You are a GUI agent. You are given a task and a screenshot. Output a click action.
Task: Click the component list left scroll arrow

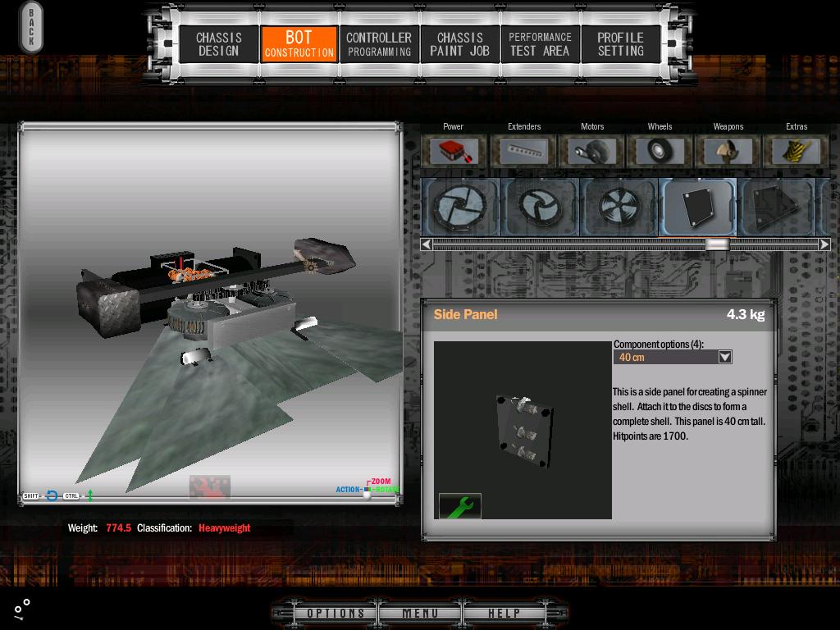(426, 244)
